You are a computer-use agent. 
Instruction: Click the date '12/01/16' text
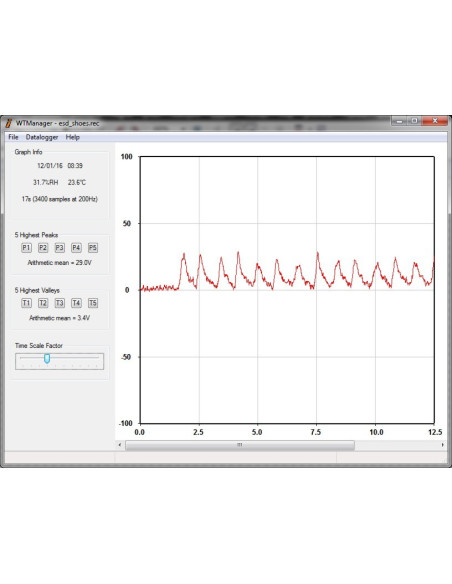click(50, 166)
